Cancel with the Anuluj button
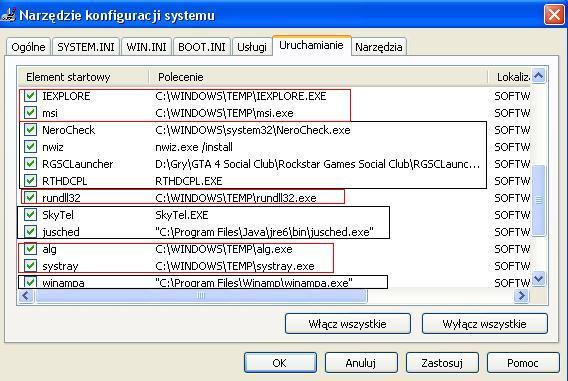The height and width of the screenshot is (381, 568). (x=361, y=363)
